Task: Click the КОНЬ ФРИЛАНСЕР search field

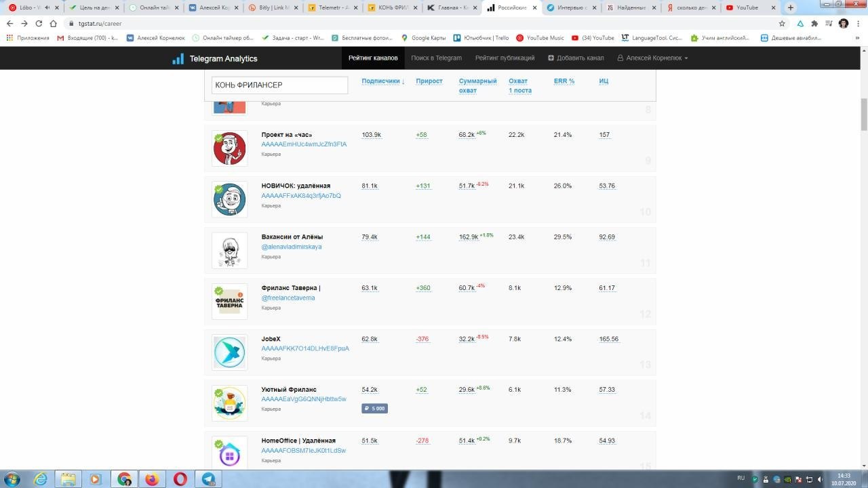Action: 279,85
